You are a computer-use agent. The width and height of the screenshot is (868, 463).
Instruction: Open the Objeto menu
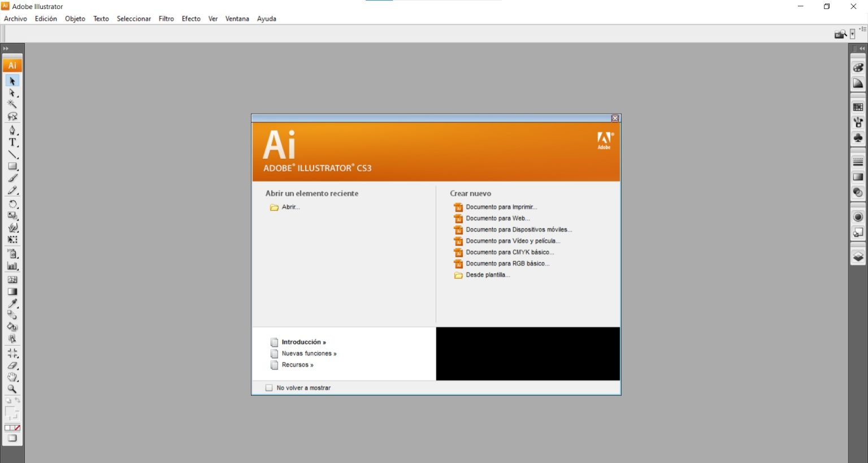pyautogui.click(x=75, y=19)
